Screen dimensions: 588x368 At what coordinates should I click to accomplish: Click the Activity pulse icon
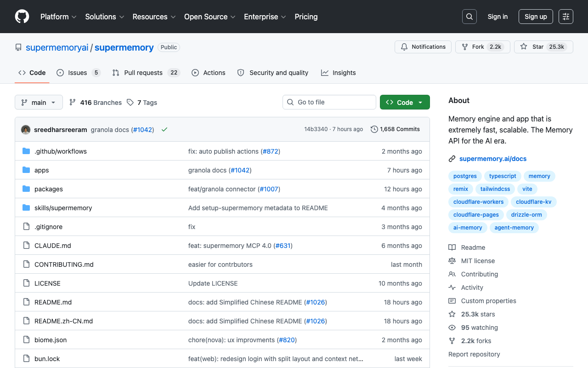click(452, 287)
